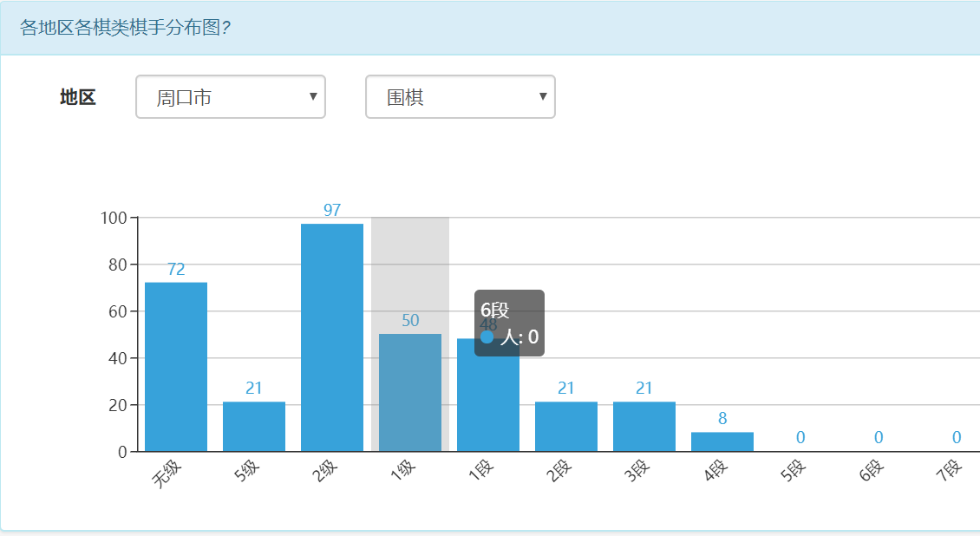Select the highlighted 1级 bar showing 50
Image resolution: width=980 pixels, height=536 pixels.
pyautogui.click(x=410, y=392)
